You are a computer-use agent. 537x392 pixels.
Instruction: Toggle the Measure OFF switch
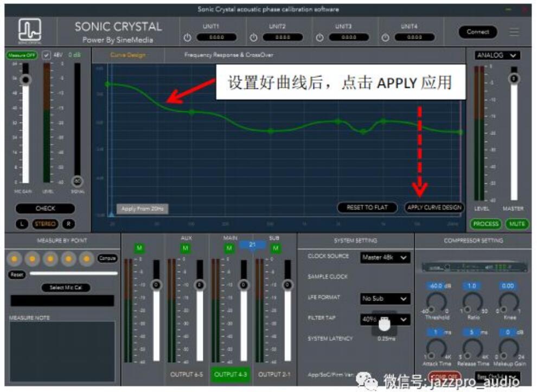pos(21,55)
